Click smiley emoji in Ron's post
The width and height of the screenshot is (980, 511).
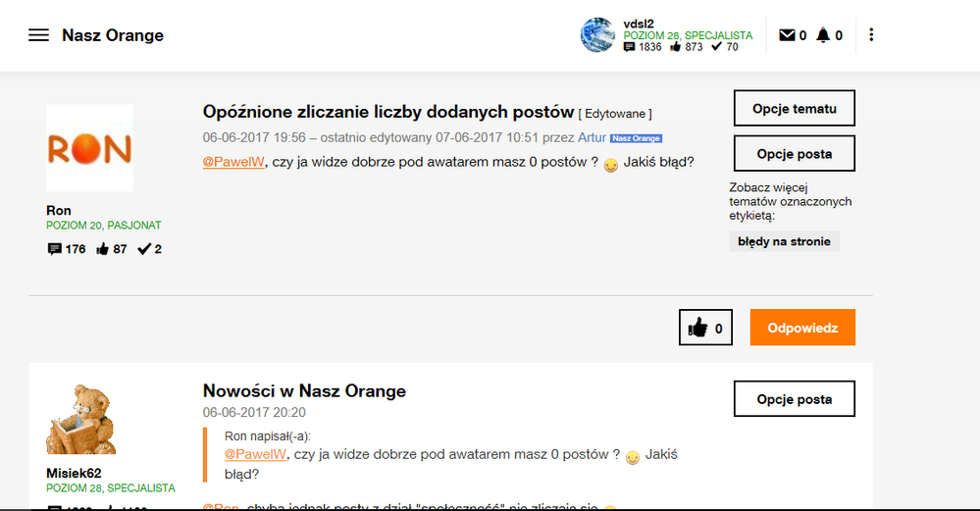(x=611, y=165)
